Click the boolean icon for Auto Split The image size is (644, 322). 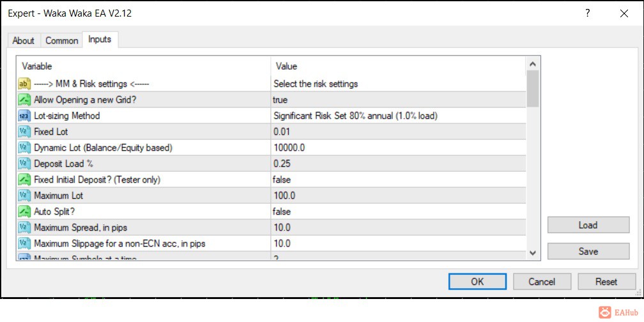coord(25,211)
